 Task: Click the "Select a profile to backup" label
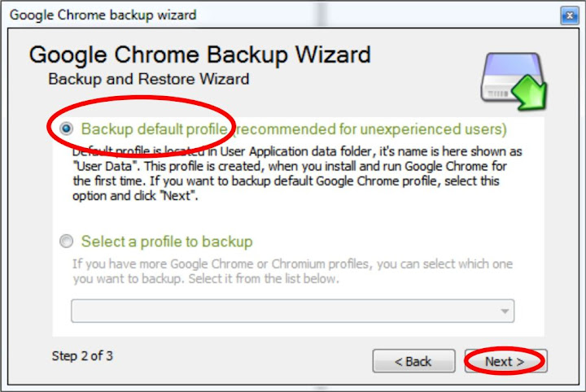[x=167, y=242]
